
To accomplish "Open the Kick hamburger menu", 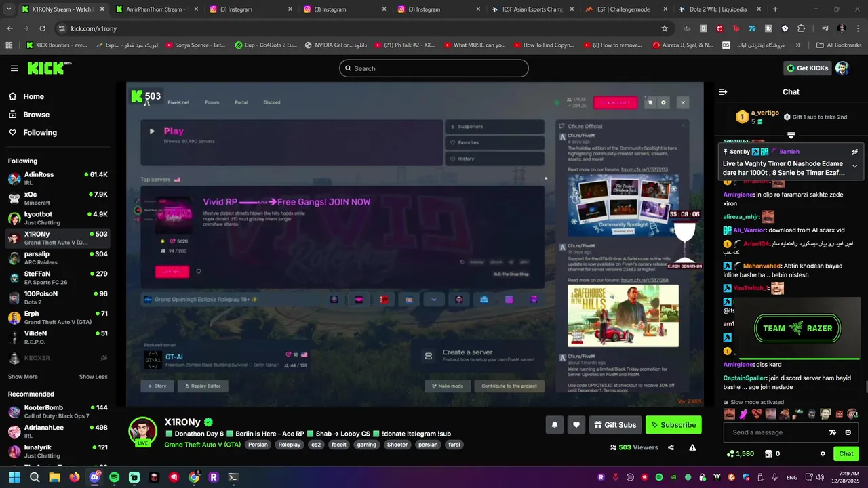I will [14, 68].
